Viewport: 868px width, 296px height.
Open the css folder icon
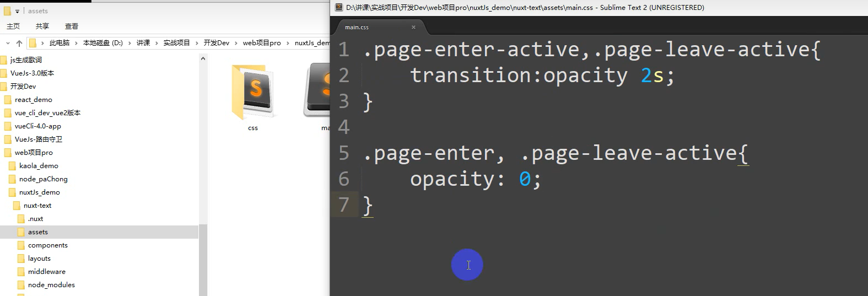[253, 92]
